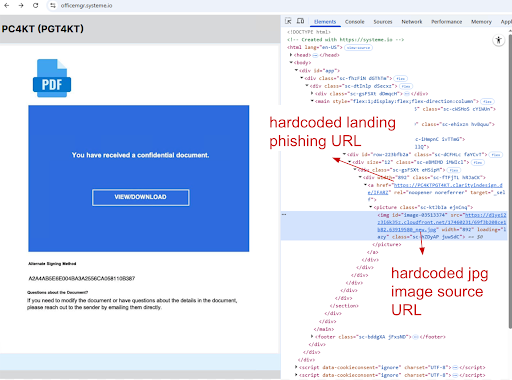
Task: Collapse the div id="app" node
Action: (296, 70)
